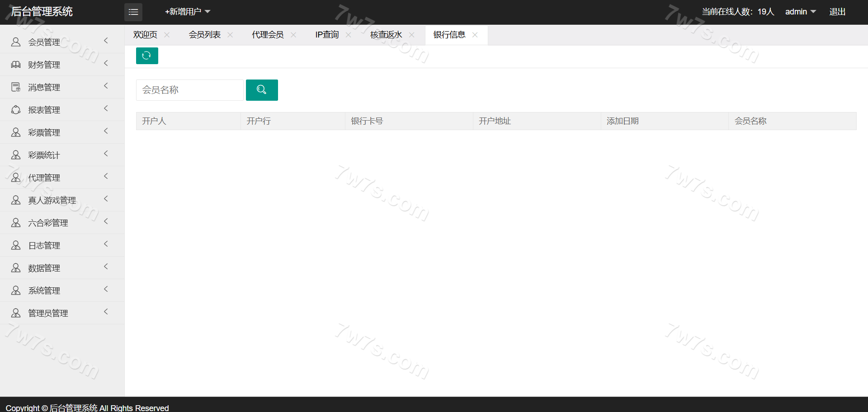Close the IP查询 tab

(x=348, y=35)
